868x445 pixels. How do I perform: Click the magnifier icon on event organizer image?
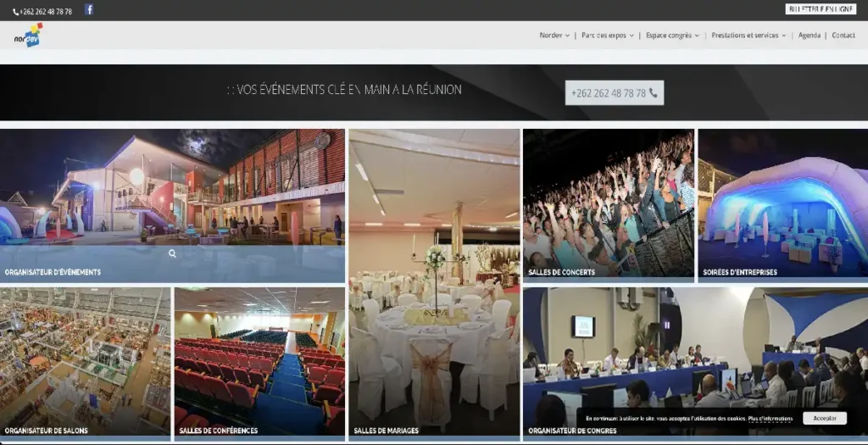(x=172, y=253)
